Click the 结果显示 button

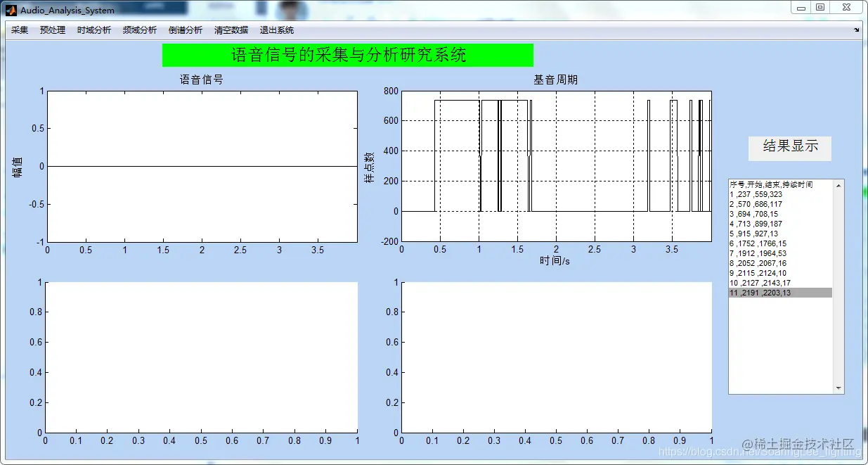coord(790,148)
